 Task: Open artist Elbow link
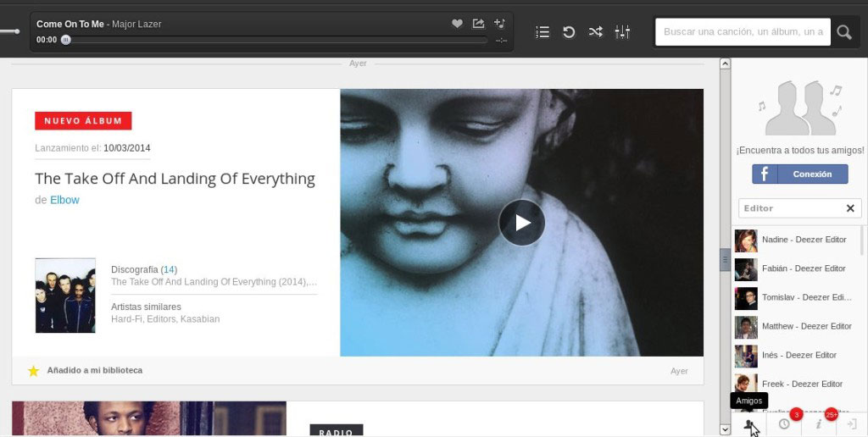coord(64,200)
